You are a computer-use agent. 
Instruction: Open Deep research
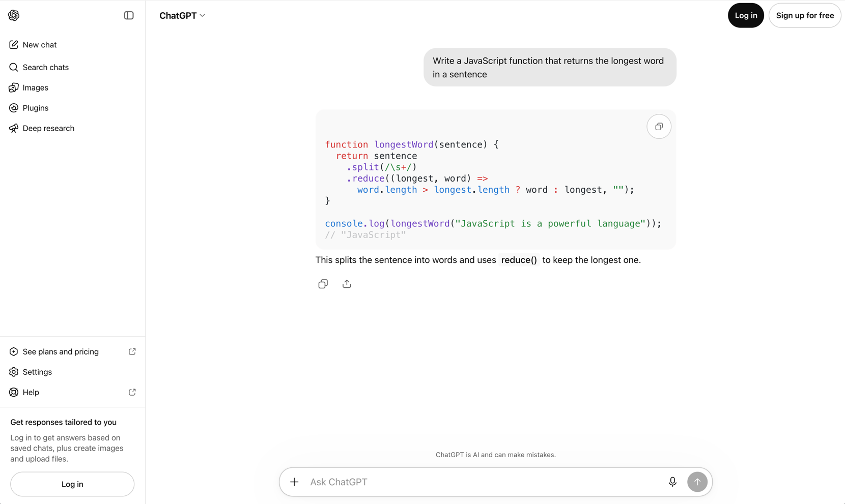[x=72, y=128]
